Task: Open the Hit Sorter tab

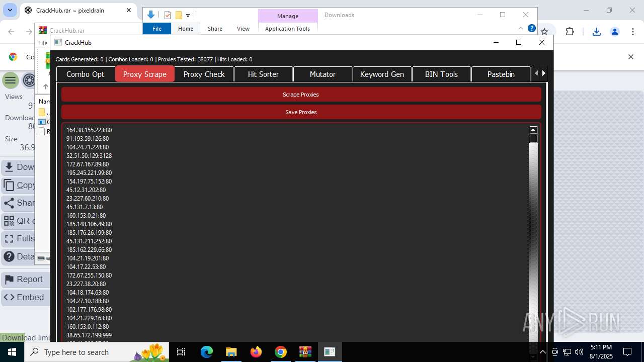Action: [x=263, y=74]
